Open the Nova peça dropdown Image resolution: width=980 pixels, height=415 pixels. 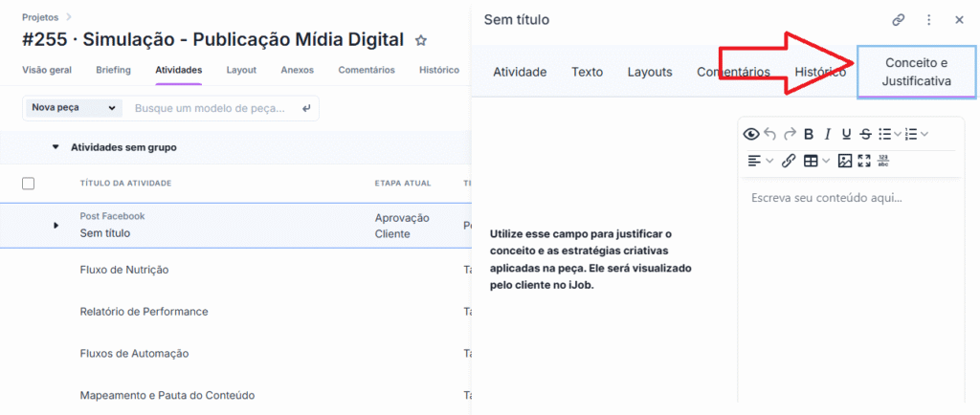74,108
